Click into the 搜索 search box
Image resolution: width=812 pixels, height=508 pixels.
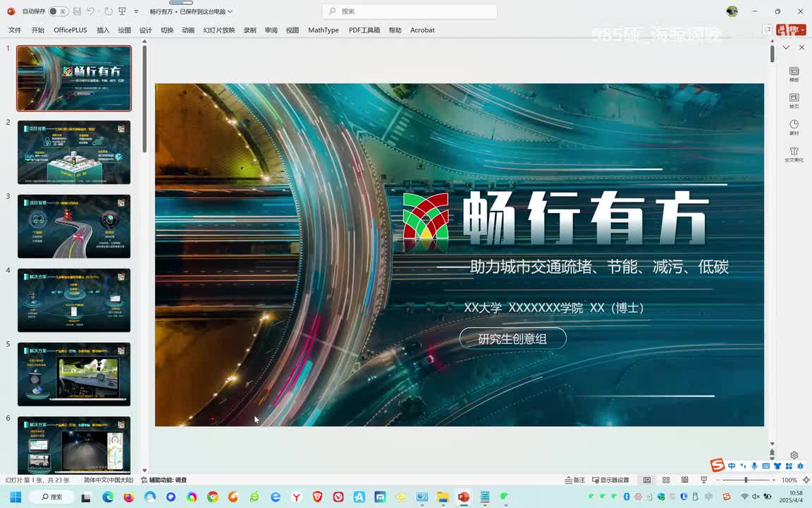(x=409, y=11)
